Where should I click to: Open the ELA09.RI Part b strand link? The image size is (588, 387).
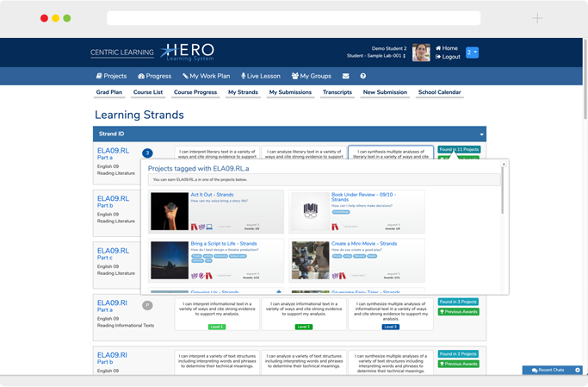(x=112, y=358)
